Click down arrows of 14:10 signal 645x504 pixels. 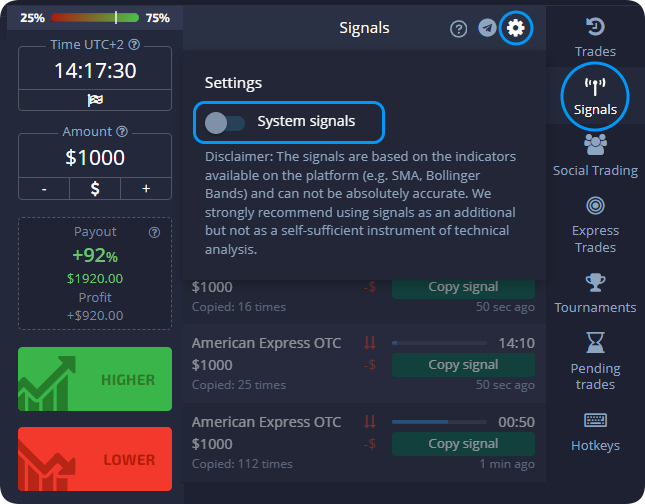[370, 343]
